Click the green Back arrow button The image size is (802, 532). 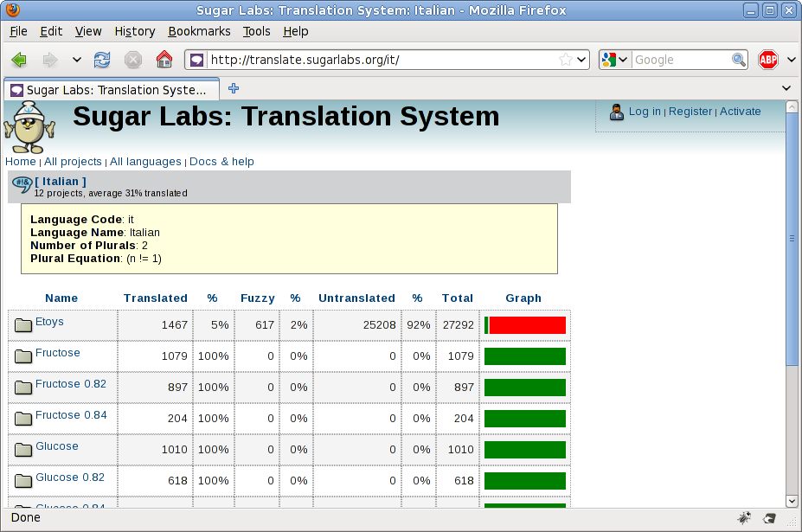(x=19, y=60)
